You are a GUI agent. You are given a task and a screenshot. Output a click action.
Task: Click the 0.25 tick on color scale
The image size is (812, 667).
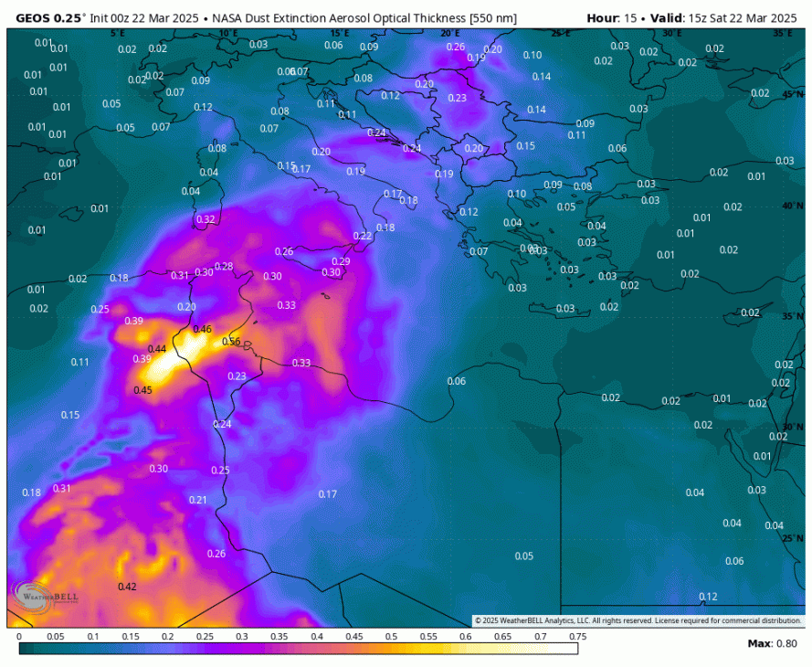205,636
